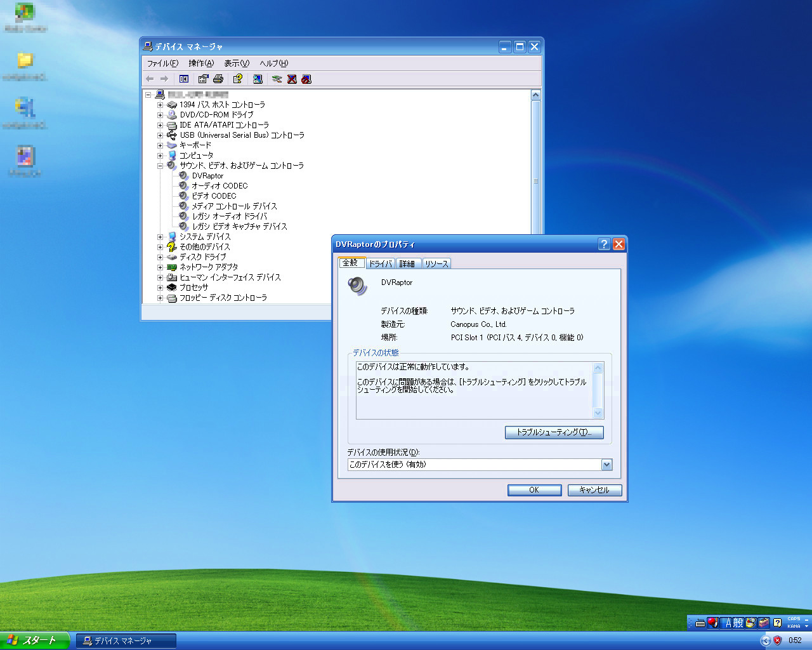Toggle the console tree show/hide toolbar icon
812x650 pixels.
coord(184,79)
